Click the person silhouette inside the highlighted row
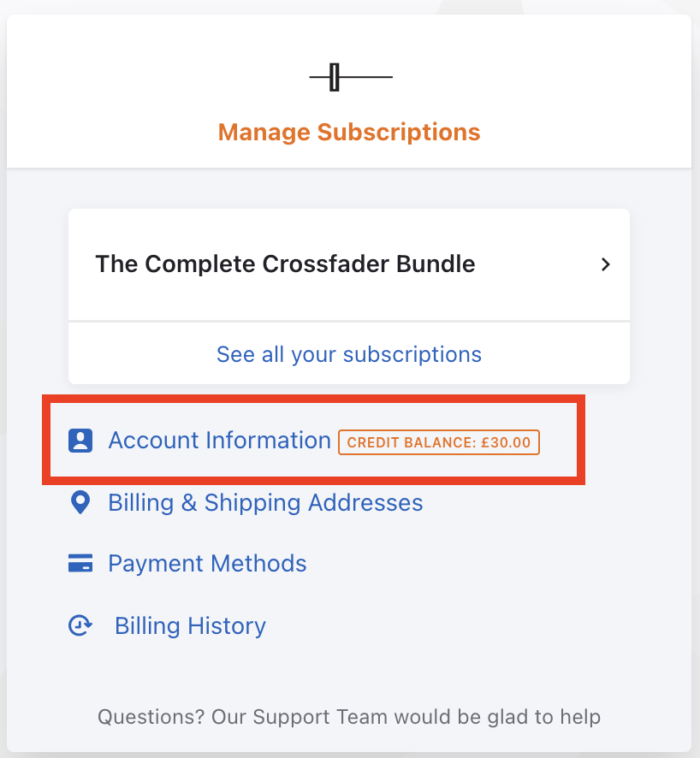Viewport: 700px width, 758px height. point(80,440)
